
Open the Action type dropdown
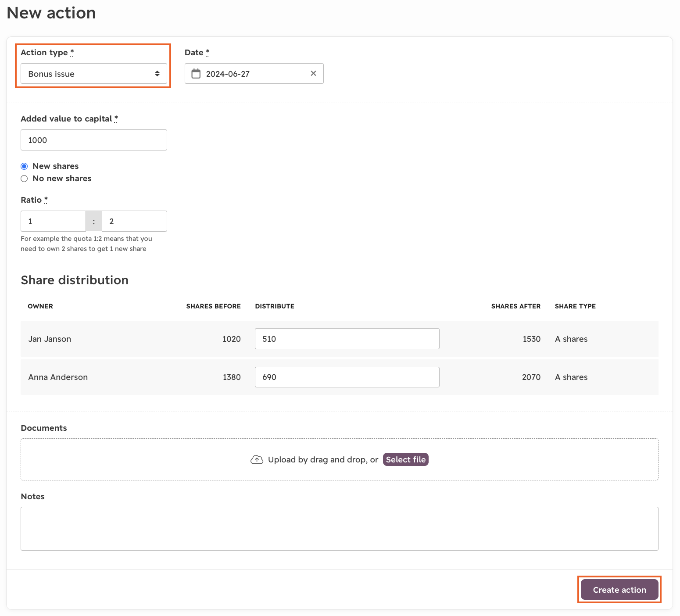click(94, 74)
